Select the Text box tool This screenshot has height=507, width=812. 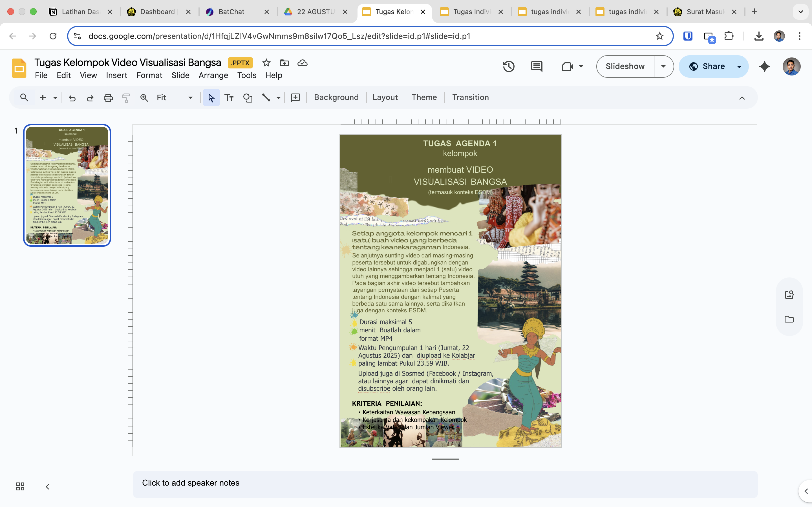tap(229, 97)
